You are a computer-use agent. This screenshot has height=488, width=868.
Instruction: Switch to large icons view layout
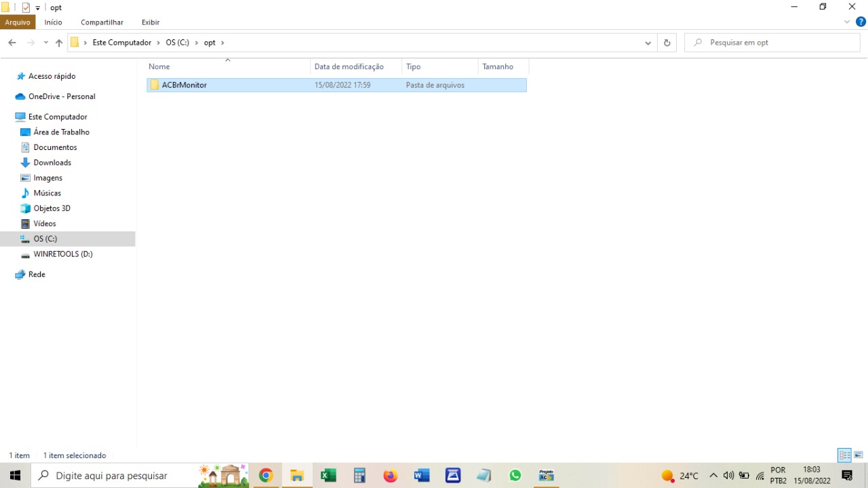[859, 455]
